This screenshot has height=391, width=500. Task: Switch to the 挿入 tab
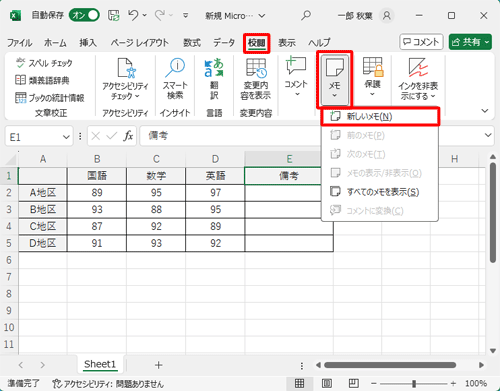click(88, 43)
